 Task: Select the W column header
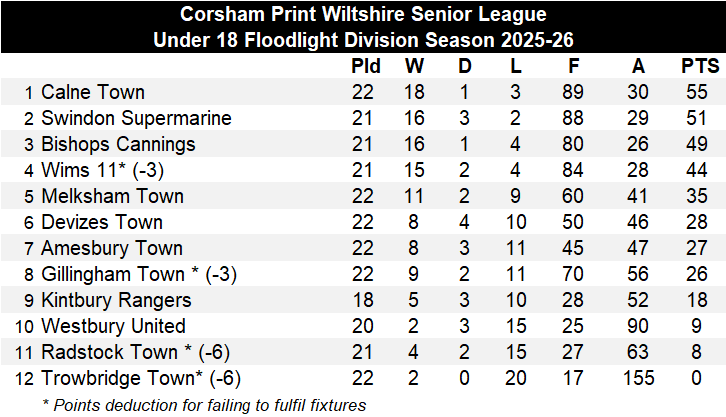414,66
